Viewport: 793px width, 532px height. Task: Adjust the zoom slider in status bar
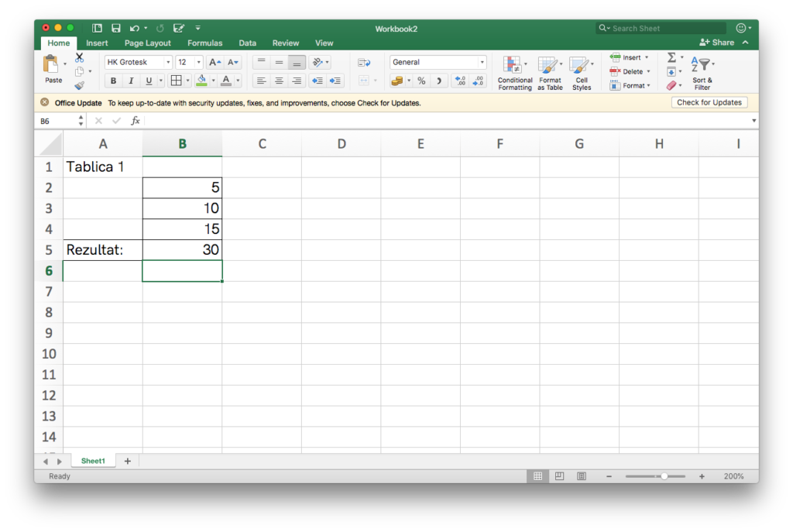pos(664,476)
